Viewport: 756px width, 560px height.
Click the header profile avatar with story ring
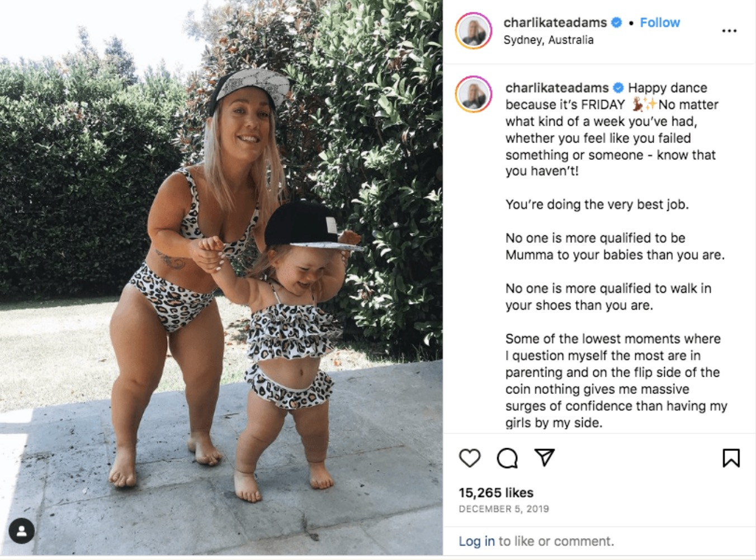pyautogui.click(x=474, y=31)
